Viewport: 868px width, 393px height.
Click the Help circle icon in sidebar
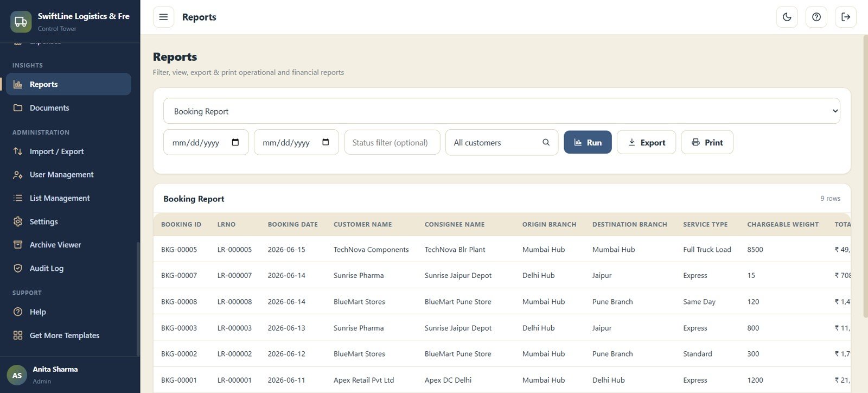(x=18, y=312)
